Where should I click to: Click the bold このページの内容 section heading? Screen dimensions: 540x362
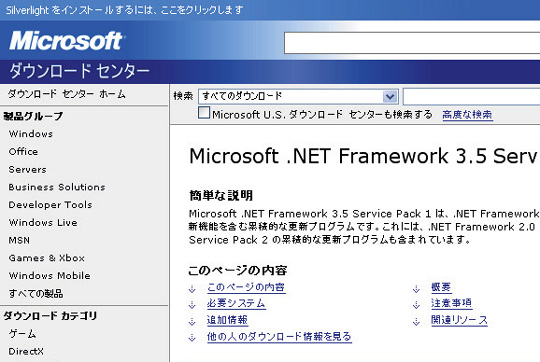238,270
